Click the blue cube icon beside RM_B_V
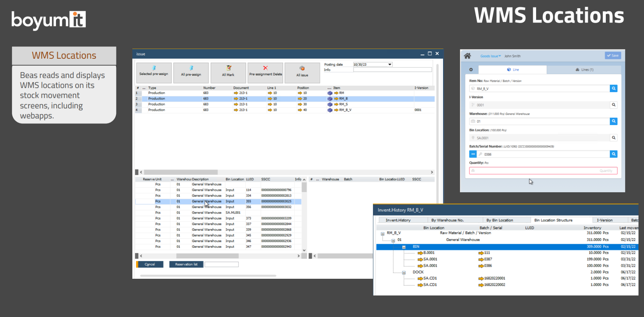This screenshot has width=644, height=317. [x=330, y=110]
